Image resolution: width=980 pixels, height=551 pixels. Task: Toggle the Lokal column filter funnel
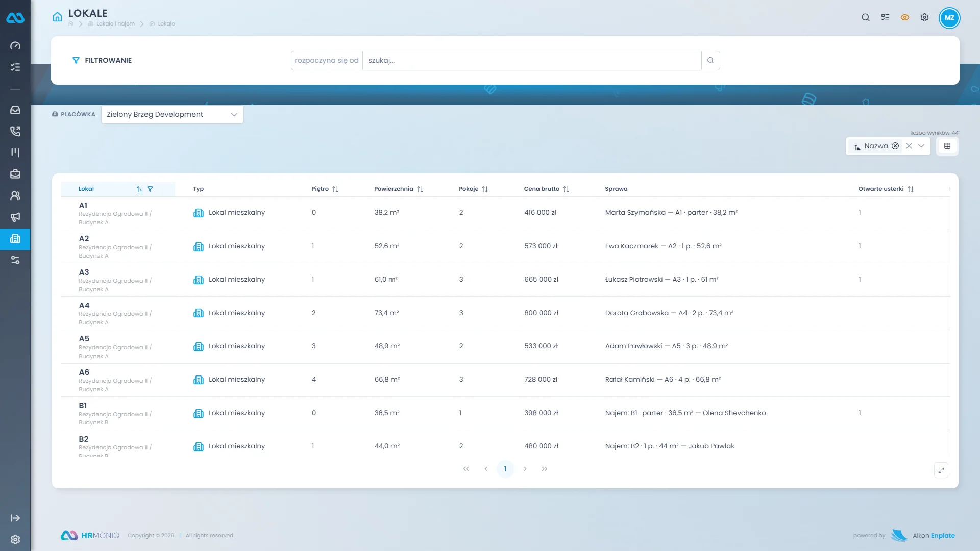pyautogui.click(x=150, y=189)
